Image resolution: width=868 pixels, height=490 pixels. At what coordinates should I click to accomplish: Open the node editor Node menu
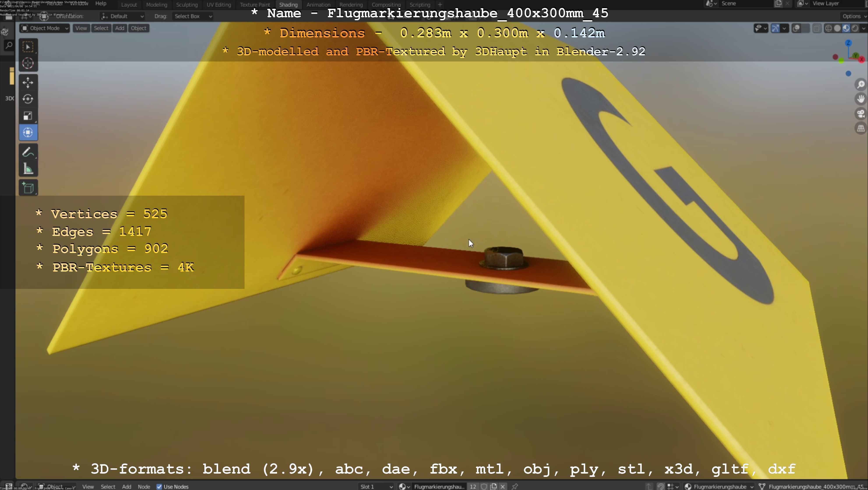click(144, 487)
